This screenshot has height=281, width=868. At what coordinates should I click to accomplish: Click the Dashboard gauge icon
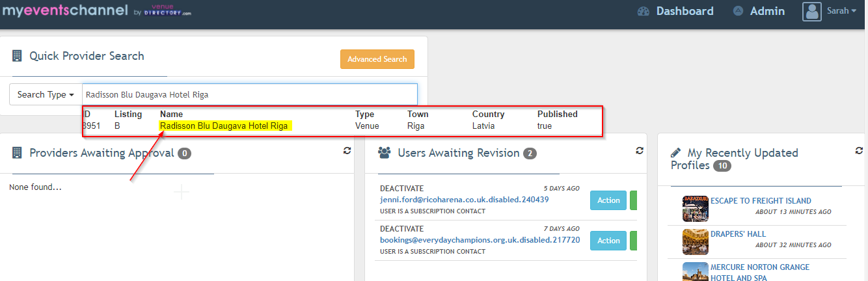pyautogui.click(x=644, y=11)
